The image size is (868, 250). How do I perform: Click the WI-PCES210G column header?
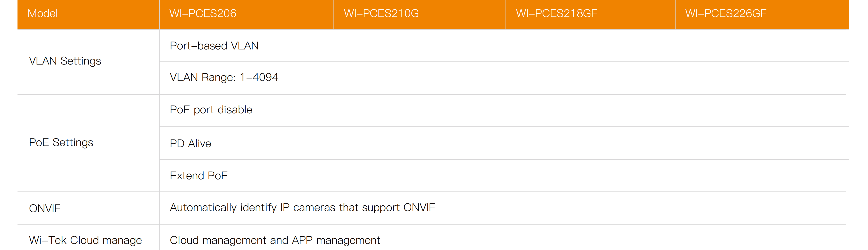pyautogui.click(x=381, y=14)
